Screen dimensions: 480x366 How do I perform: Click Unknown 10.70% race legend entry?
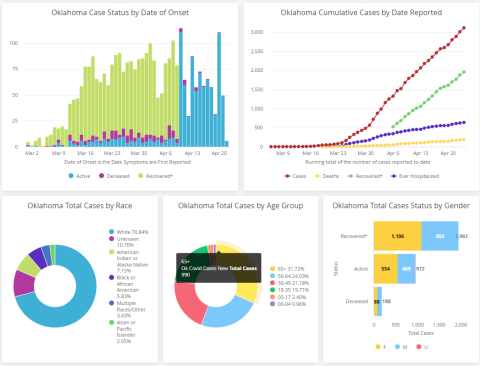[124, 242]
